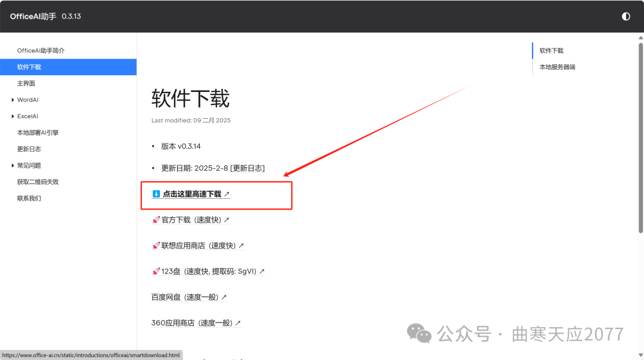Click the 版本 v0.3.14 text
The width and height of the screenshot is (644, 360).
pyautogui.click(x=181, y=146)
